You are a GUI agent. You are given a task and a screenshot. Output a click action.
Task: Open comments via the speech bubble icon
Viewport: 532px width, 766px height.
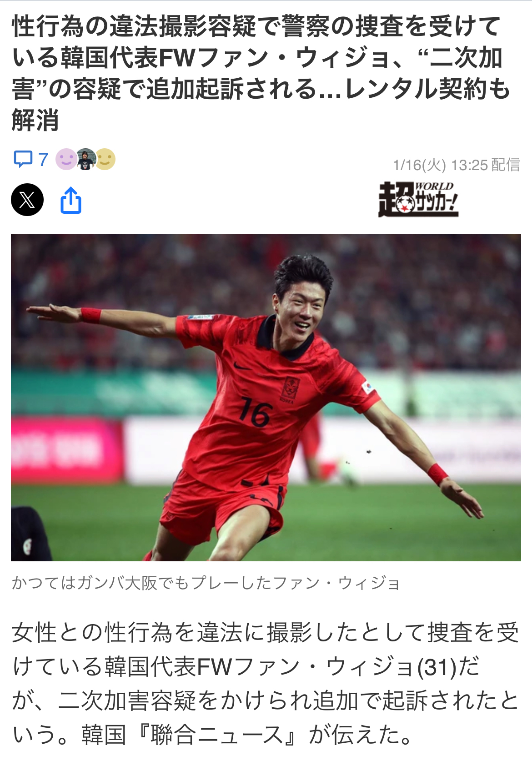click(x=23, y=159)
